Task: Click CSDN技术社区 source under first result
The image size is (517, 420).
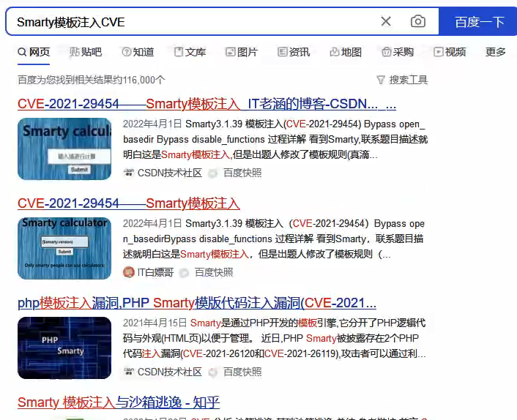Action: tap(169, 173)
